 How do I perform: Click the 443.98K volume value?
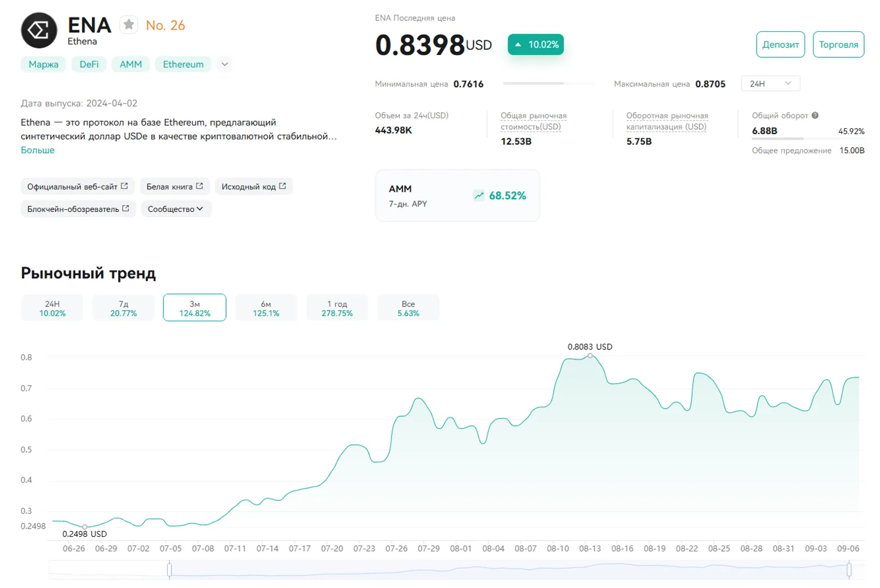tap(393, 130)
